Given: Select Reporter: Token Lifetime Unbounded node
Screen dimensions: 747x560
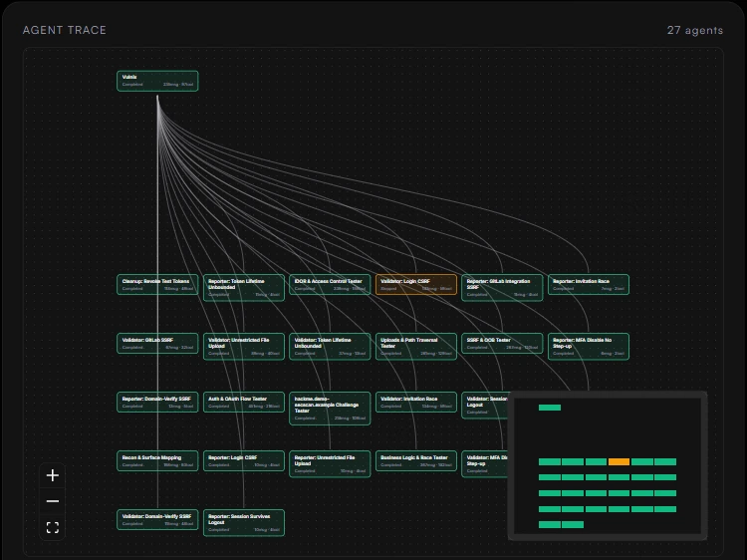Looking at the screenshot, I should pos(244,287).
